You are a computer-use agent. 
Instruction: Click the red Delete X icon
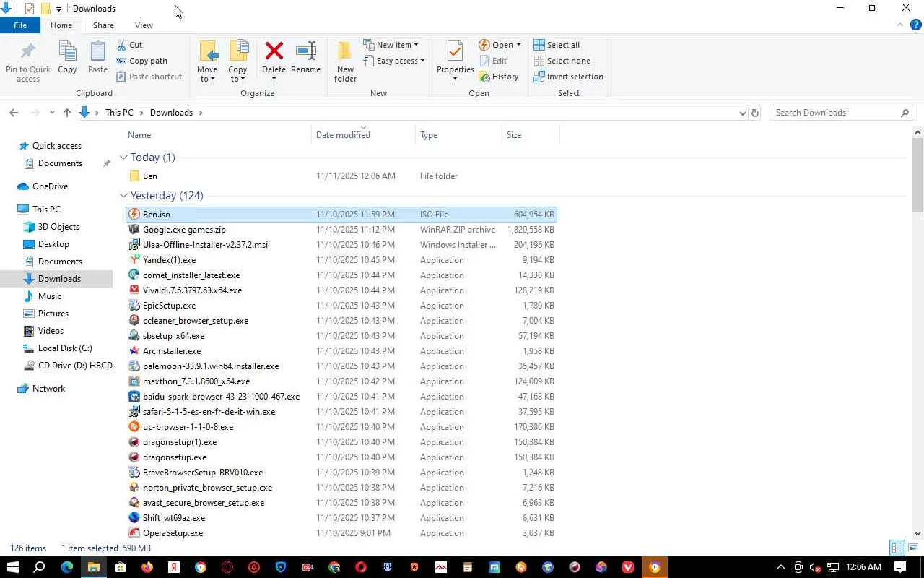pos(274,51)
